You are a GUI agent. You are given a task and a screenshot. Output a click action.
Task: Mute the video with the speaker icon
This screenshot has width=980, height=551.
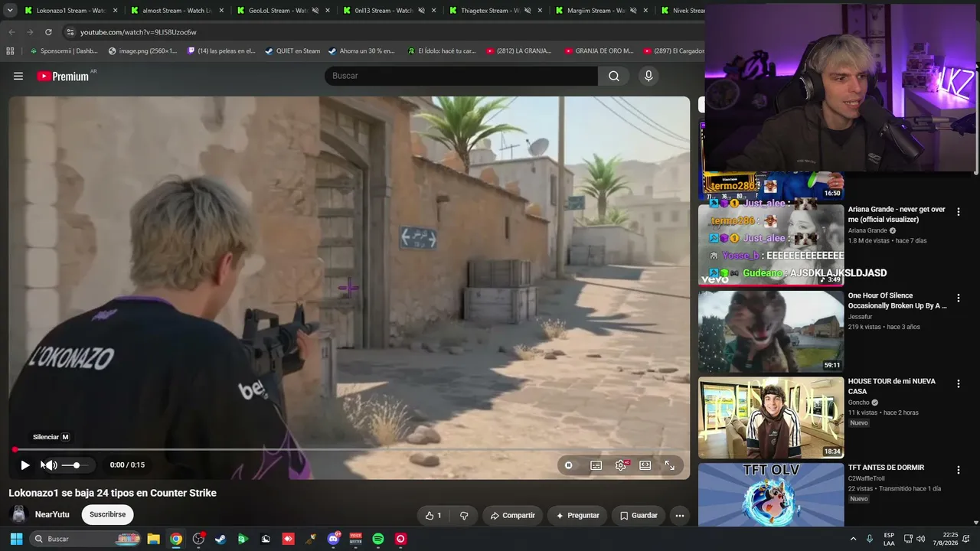tap(50, 465)
